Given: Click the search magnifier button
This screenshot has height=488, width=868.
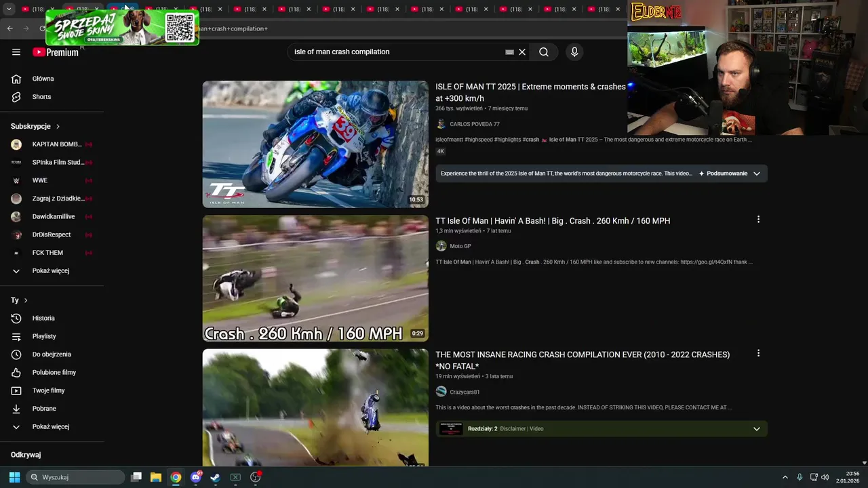Looking at the screenshot, I should click(x=544, y=52).
